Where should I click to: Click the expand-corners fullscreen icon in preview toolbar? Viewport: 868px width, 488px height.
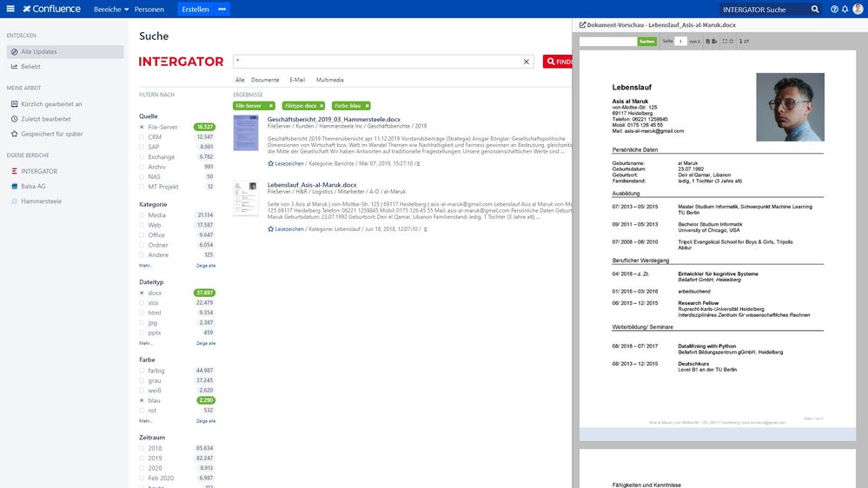[x=725, y=42]
